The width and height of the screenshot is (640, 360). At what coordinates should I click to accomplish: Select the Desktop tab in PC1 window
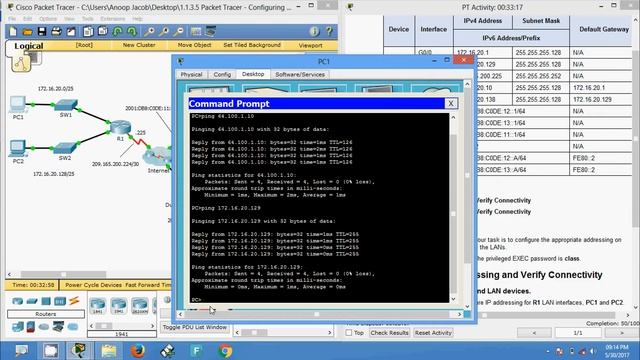tap(253, 74)
